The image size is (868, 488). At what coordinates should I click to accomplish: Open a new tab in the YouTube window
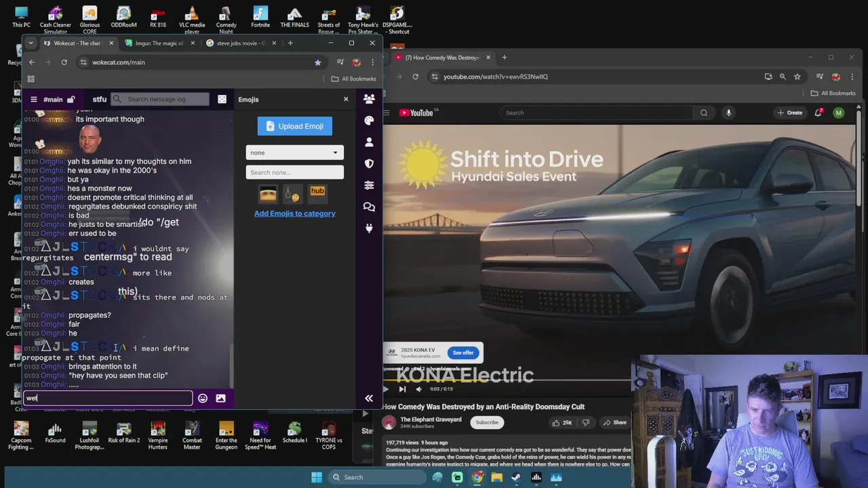[x=504, y=58]
